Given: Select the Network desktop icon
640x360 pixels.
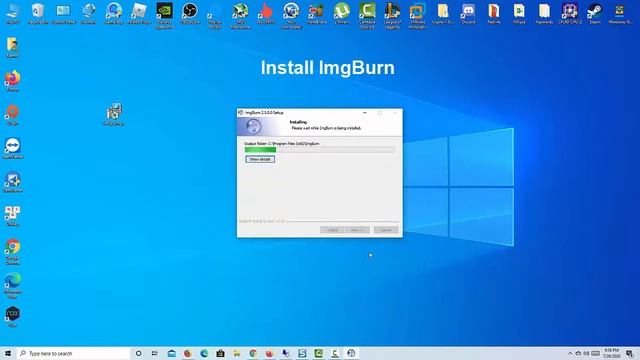Looking at the screenshot, I should pyautogui.click(x=89, y=13).
